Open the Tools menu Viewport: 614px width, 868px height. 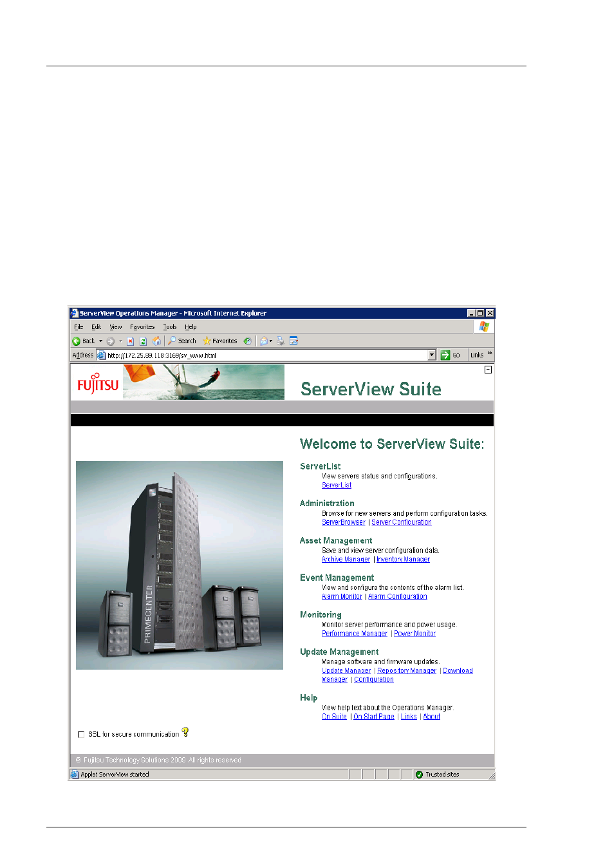pyautogui.click(x=170, y=326)
